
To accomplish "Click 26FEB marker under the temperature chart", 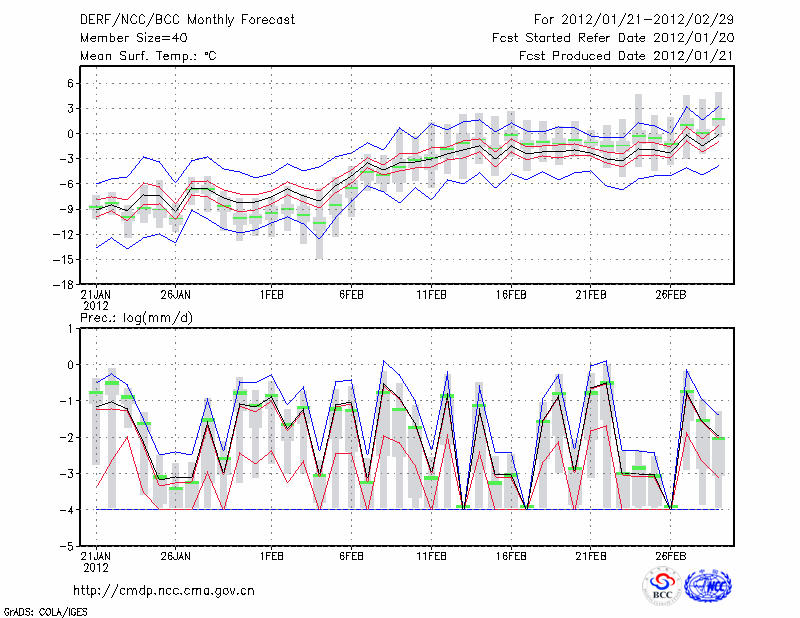I will pos(671,295).
